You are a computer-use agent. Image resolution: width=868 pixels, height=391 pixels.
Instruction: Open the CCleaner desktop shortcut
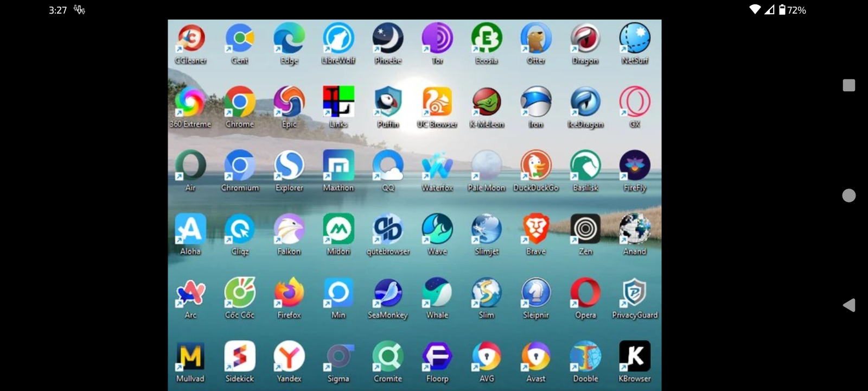tap(190, 38)
